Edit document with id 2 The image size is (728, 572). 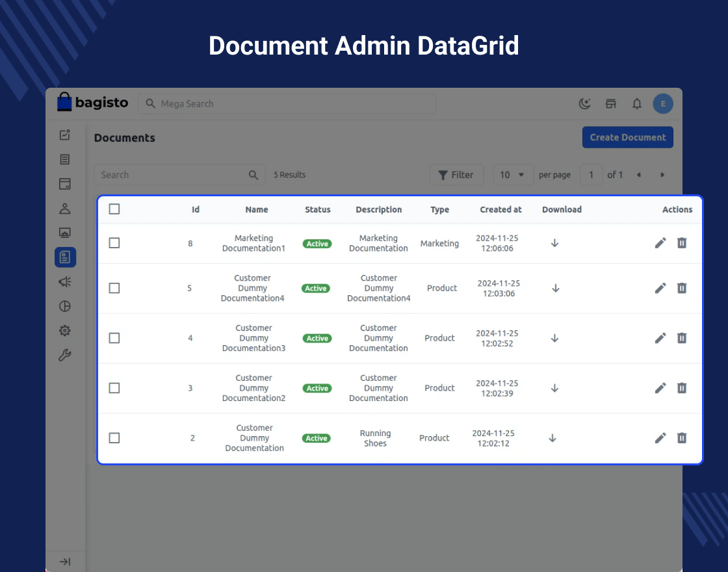click(x=660, y=438)
